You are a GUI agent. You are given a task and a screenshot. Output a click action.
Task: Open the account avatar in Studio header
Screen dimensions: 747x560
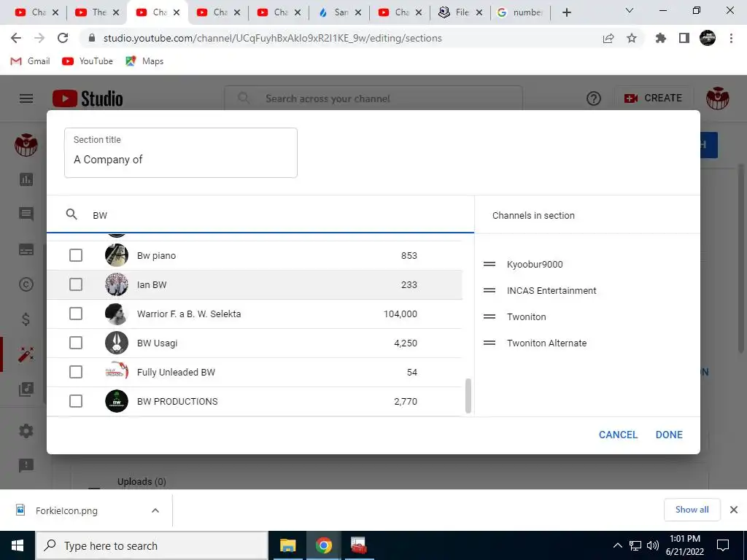718,98
